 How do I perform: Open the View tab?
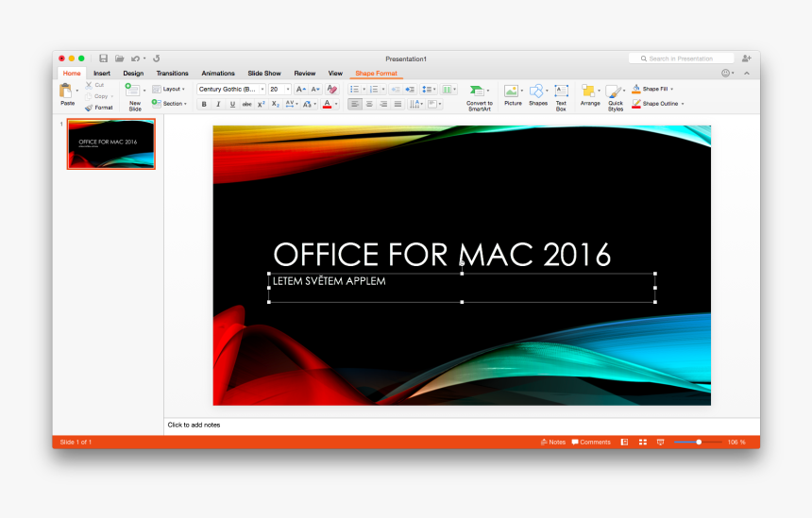[x=335, y=73]
